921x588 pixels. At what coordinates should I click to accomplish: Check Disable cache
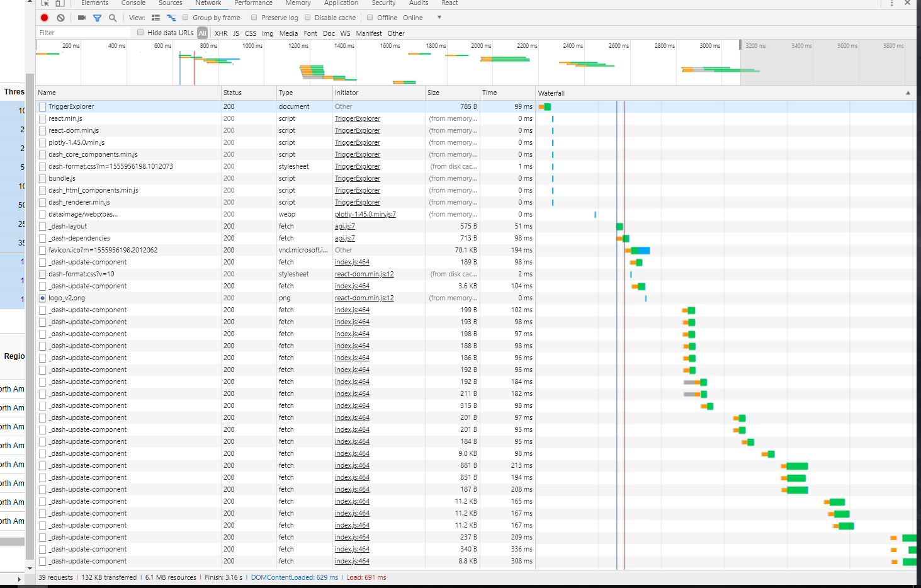[x=308, y=18]
